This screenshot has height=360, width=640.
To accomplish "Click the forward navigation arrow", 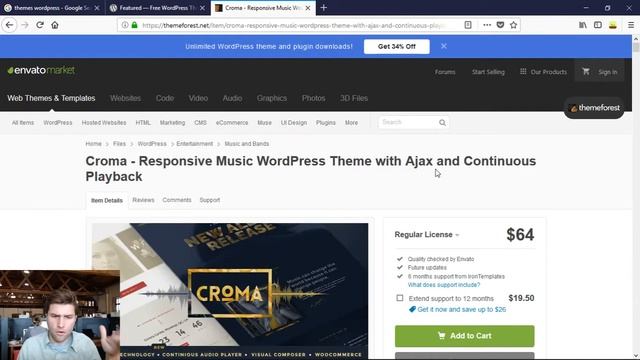I will tap(25, 25).
